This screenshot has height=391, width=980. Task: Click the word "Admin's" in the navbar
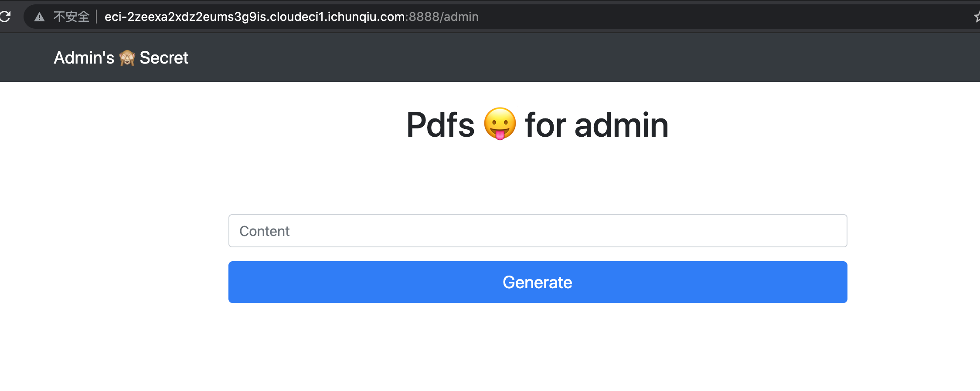pos(84,57)
